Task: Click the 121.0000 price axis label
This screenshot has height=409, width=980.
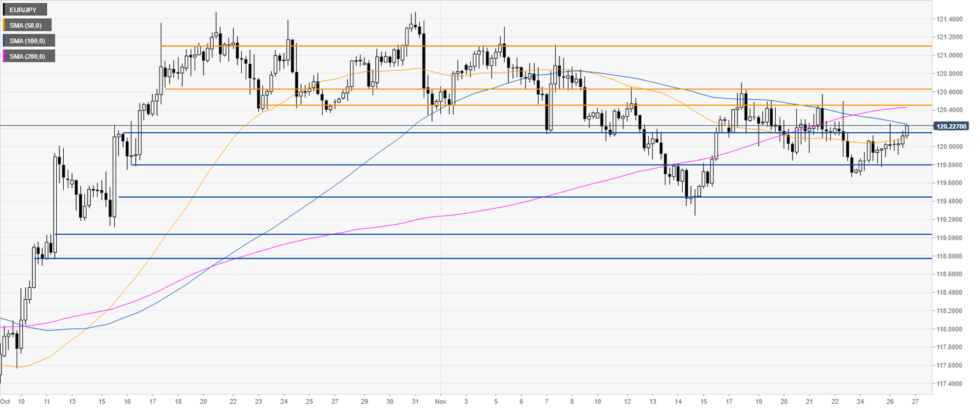Action: point(951,56)
